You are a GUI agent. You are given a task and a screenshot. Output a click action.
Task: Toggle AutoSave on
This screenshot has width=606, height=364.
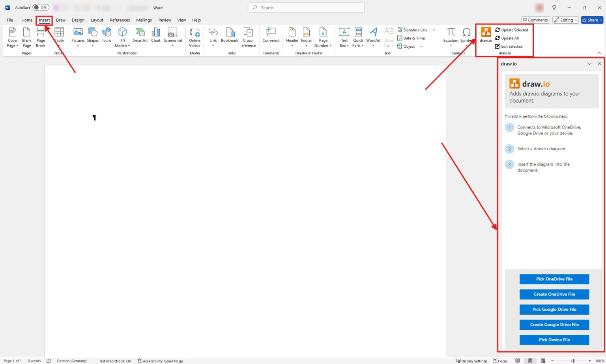(x=41, y=7)
